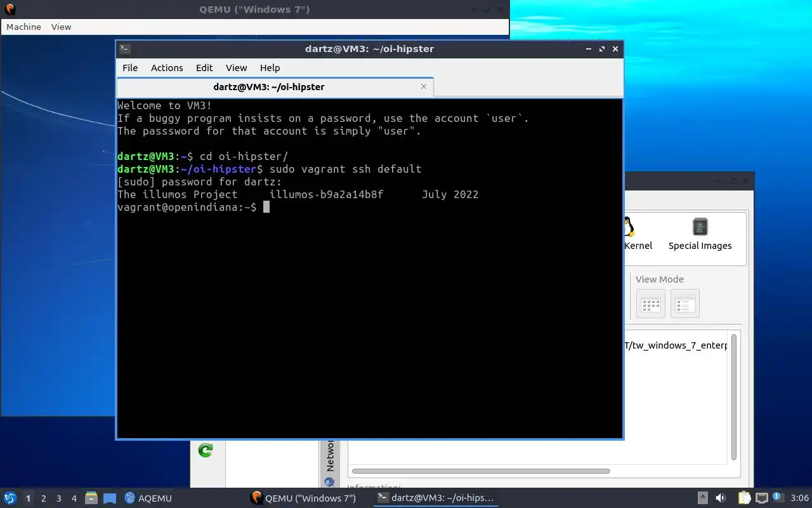Switch to workspace 1
The width and height of the screenshot is (812, 508).
coord(28,498)
